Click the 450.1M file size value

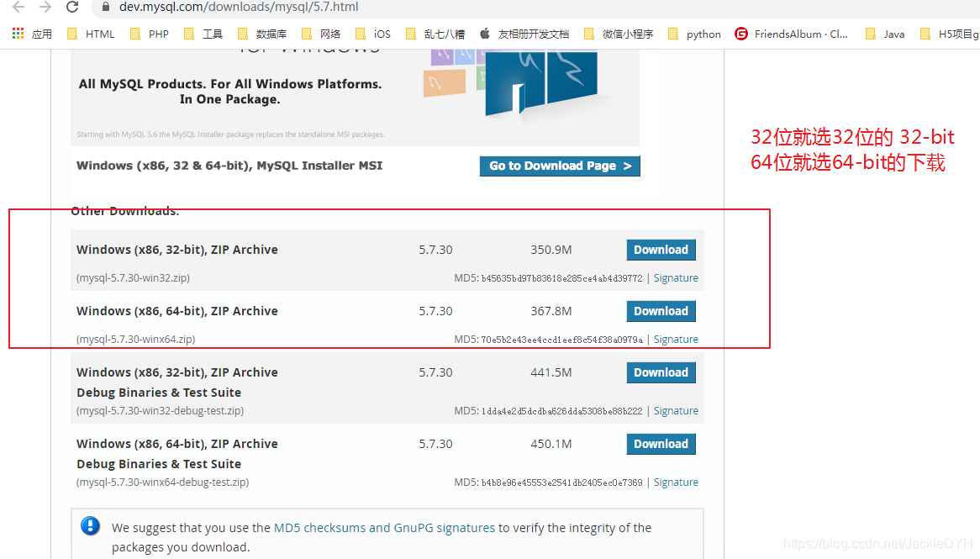[x=551, y=443]
